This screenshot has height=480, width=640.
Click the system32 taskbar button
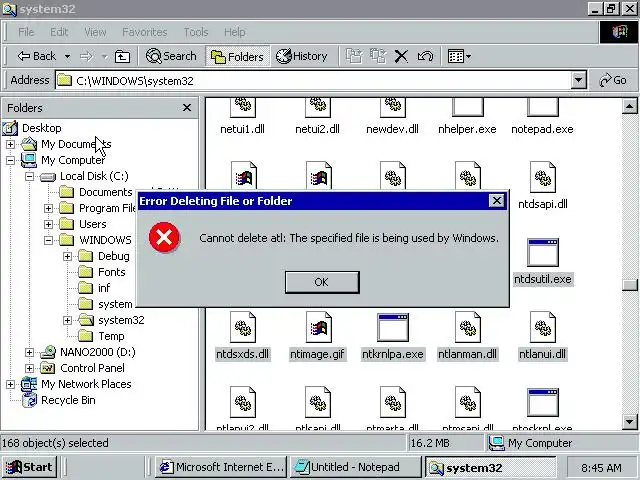(x=491, y=467)
